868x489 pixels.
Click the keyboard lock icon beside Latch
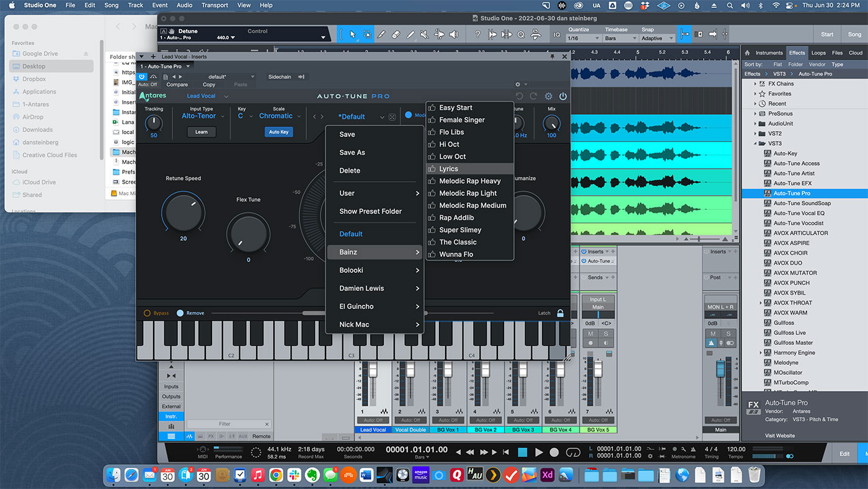click(560, 313)
